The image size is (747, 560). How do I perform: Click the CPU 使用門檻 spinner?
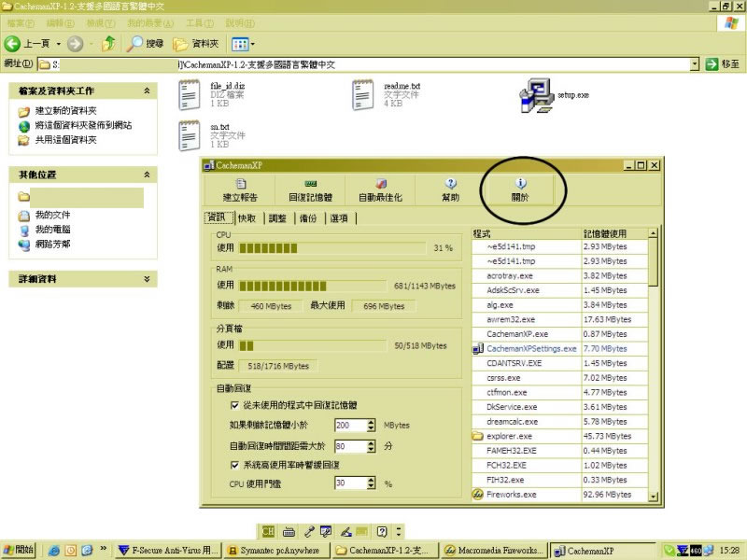click(x=371, y=483)
